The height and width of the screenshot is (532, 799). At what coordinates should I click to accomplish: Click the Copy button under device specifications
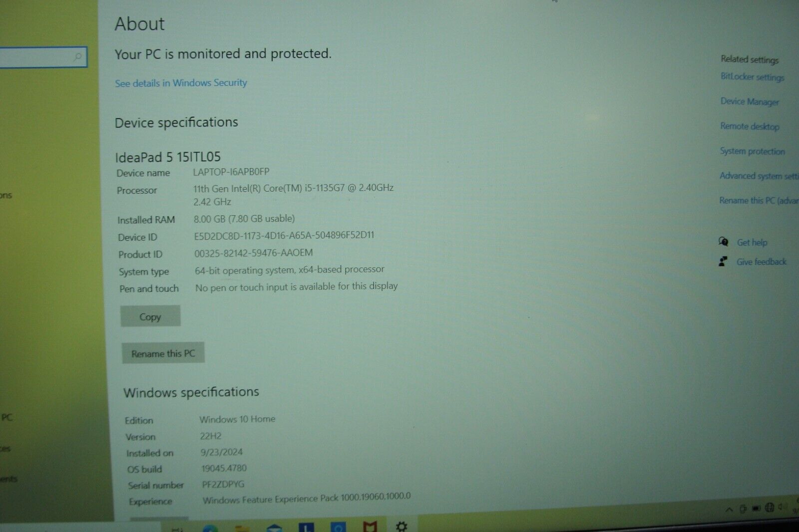tap(150, 316)
